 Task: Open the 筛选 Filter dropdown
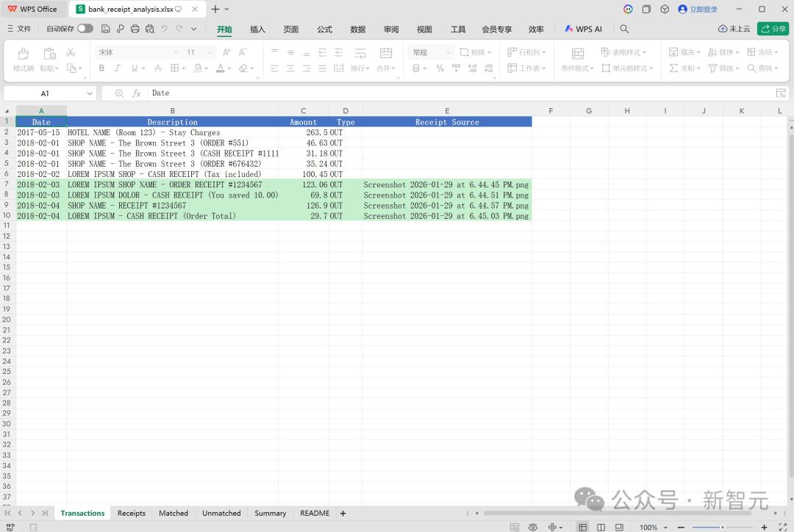click(723, 68)
